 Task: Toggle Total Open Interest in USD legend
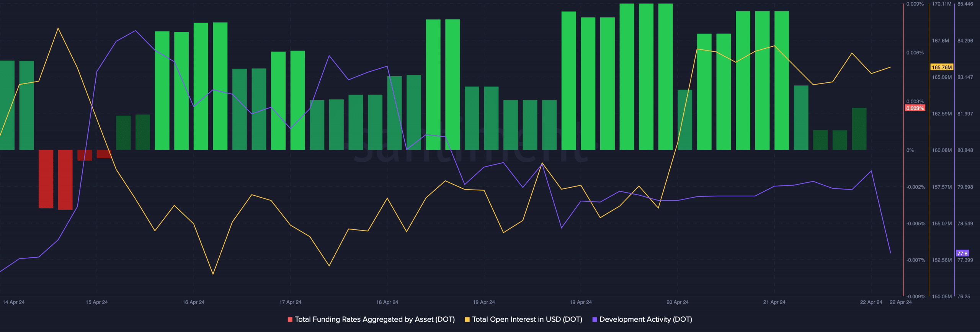[x=527, y=319]
